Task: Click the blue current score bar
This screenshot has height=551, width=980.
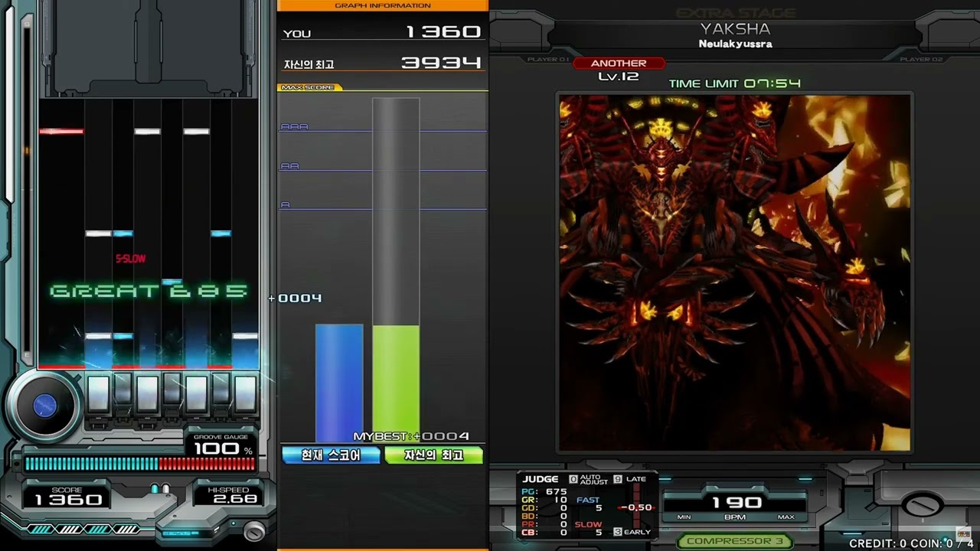Action: click(x=339, y=383)
